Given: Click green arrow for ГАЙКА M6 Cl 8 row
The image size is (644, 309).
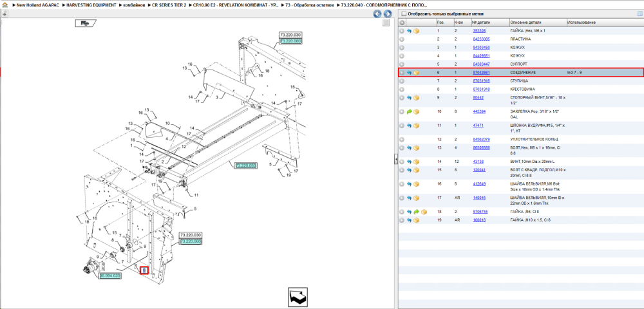Looking at the screenshot, I should [x=416, y=212].
